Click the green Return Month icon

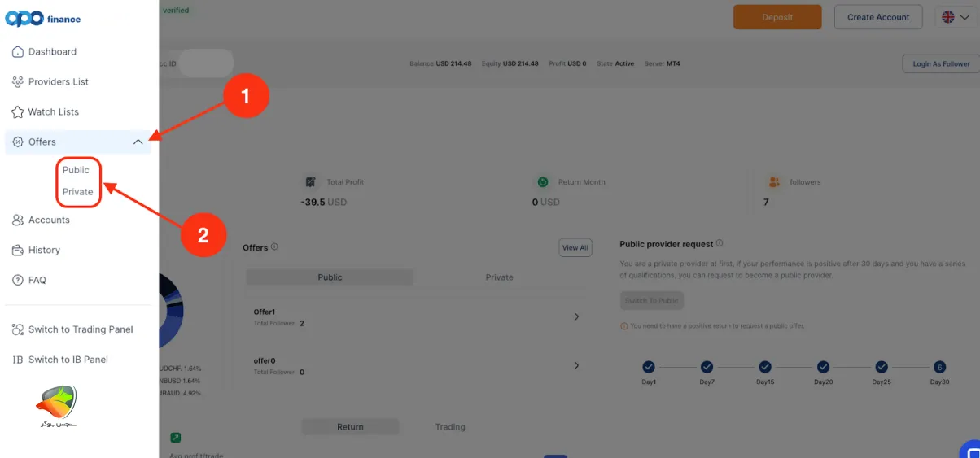(x=541, y=182)
